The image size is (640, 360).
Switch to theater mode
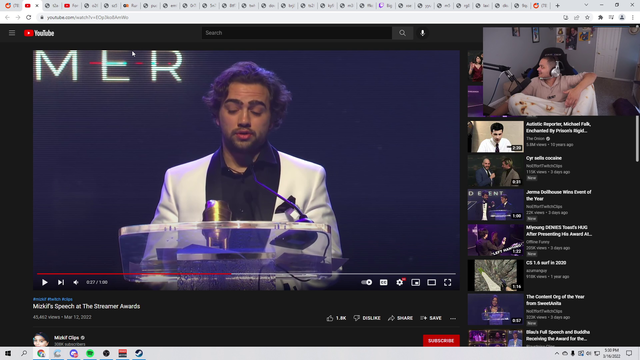[431, 282]
